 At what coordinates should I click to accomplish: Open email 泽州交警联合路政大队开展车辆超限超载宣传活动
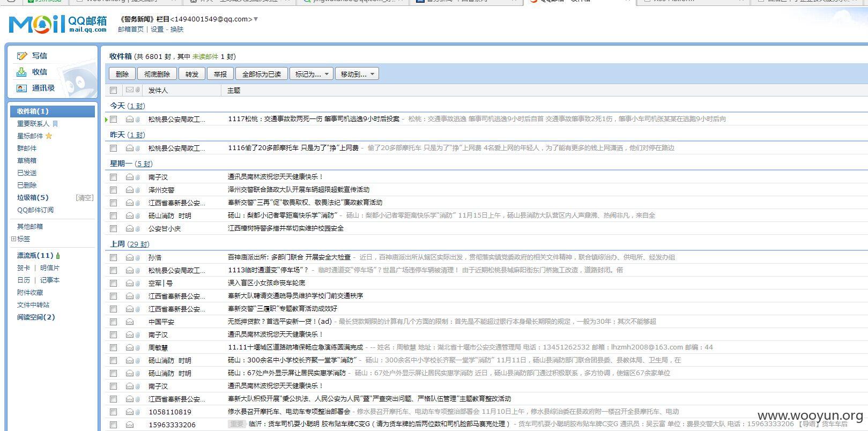click(x=299, y=190)
